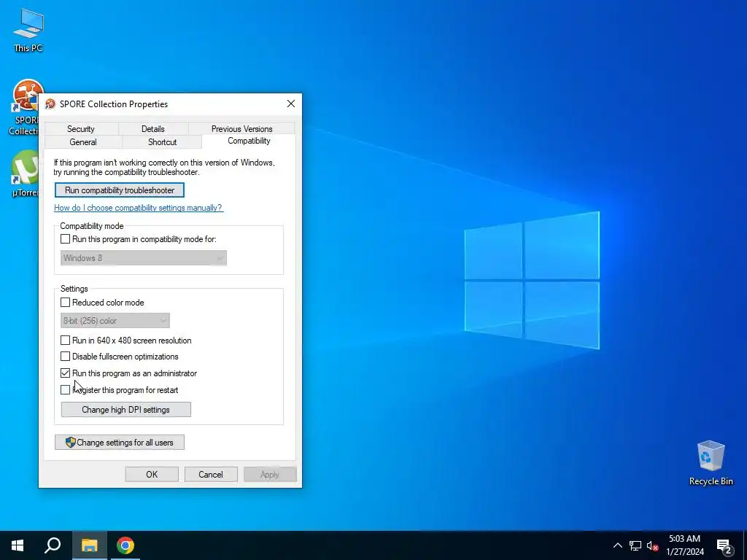Viewport: 747px width, 560px height.
Task: Switch to the General tab
Action: [x=83, y=142]
